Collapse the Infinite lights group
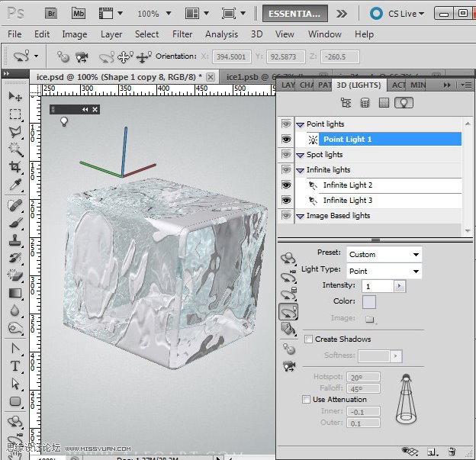The width and height of the screenshot is (476, 460). [301, 170]
